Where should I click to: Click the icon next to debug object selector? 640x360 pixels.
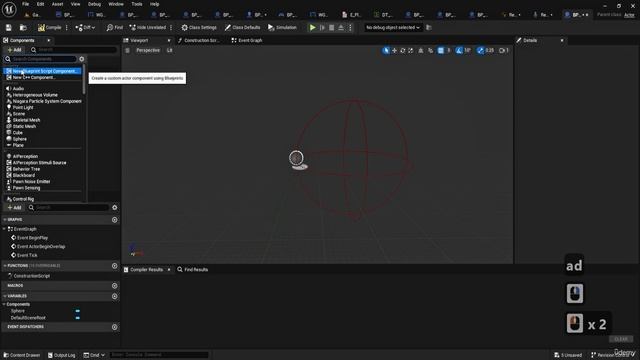[x=429, y=27]
